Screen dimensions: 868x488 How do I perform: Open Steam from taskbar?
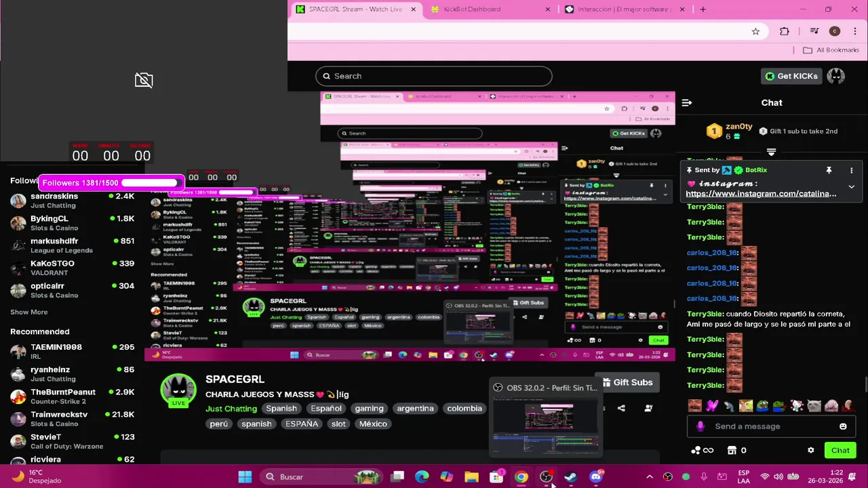(x=571, y=477)
